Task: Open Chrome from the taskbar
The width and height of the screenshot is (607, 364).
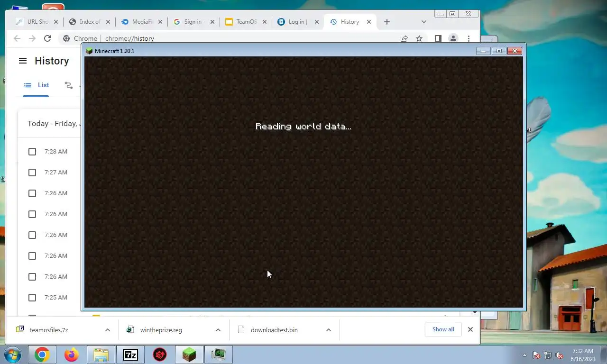Action: [42, 355]
